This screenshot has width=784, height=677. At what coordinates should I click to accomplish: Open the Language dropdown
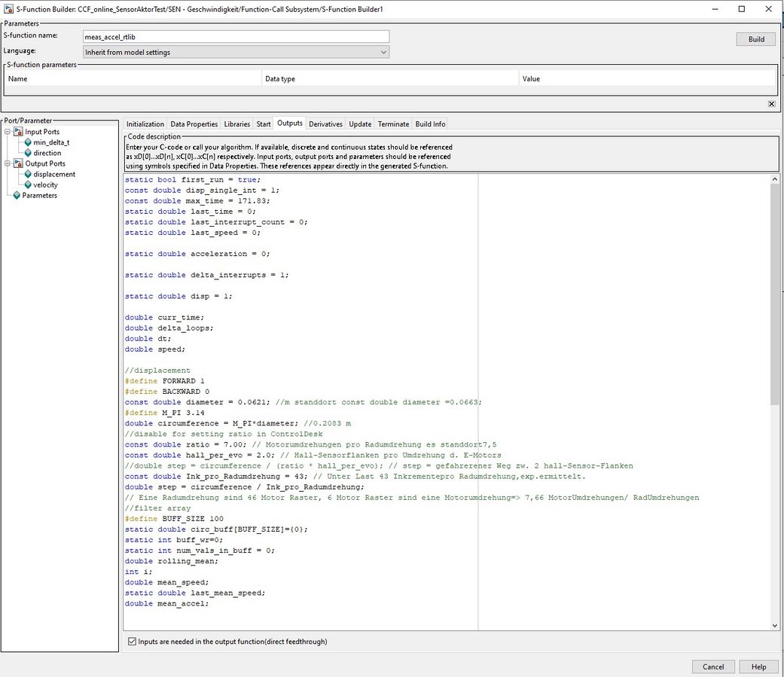click(236, 53)
